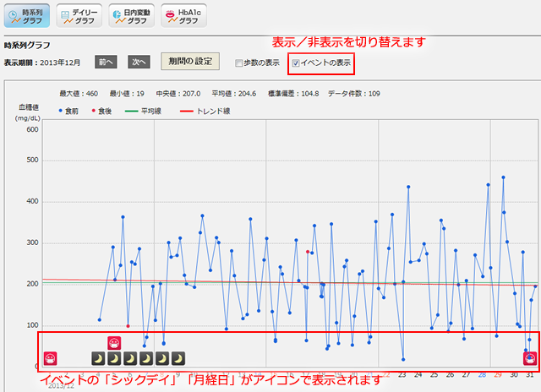Click the sick day icon above the moon icons

tap(114, 343)
